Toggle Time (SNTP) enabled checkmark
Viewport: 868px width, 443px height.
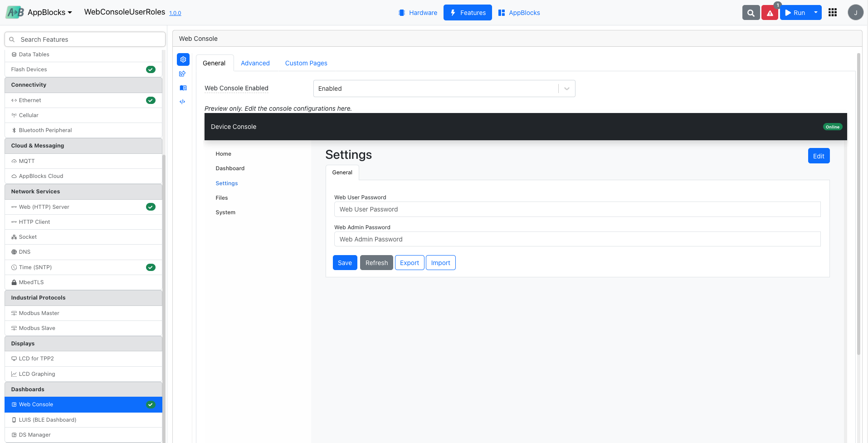point(151,267)
